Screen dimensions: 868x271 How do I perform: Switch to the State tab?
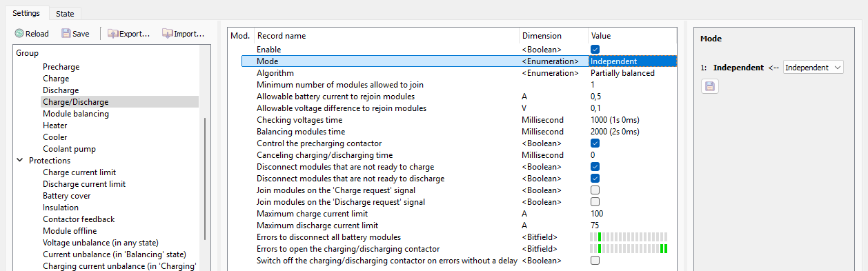click(65, 13)
